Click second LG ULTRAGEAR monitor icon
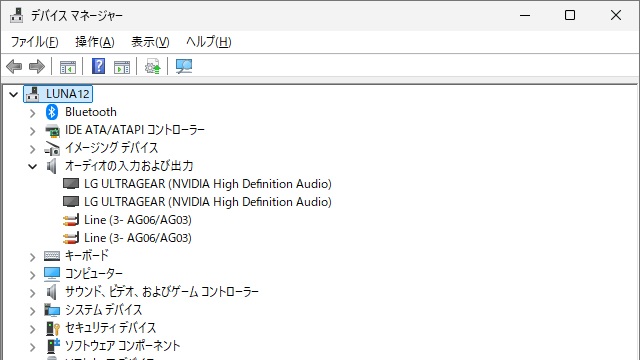 tap(71, 202)
